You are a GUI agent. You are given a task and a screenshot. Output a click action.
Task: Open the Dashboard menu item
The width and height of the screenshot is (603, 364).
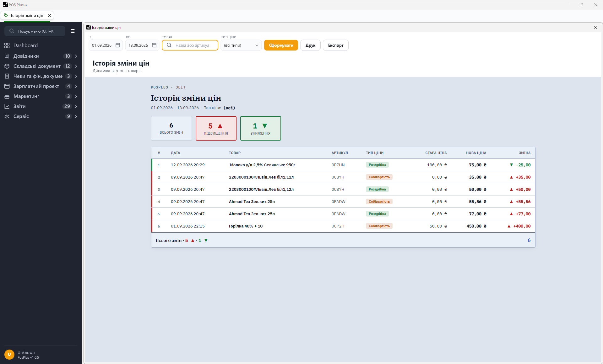pos(41,45)
